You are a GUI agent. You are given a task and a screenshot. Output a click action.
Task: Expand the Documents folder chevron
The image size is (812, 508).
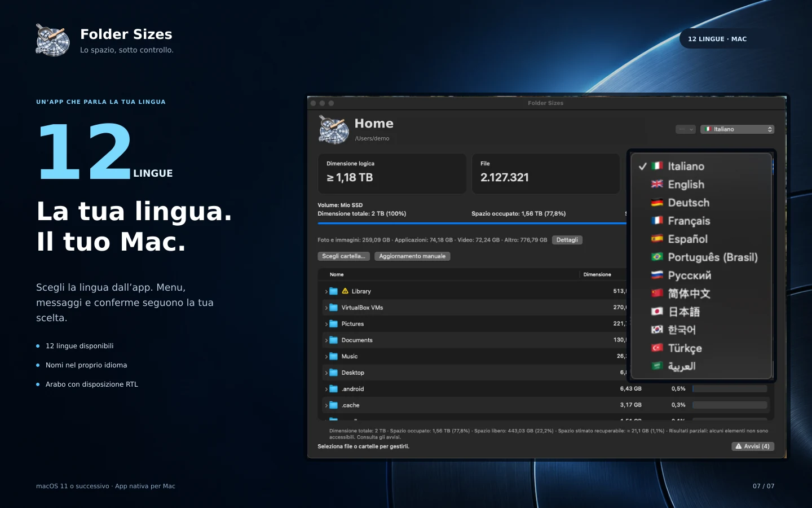[x=326, y=341]
